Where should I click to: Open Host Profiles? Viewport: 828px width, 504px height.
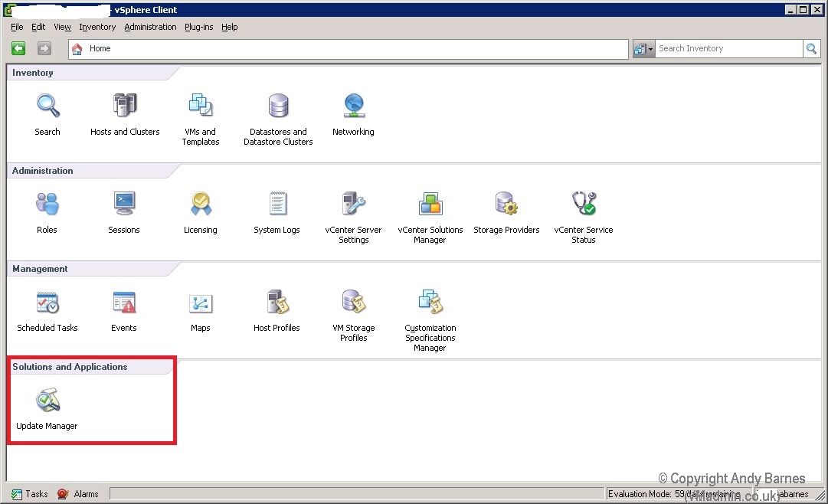(277, 303)
